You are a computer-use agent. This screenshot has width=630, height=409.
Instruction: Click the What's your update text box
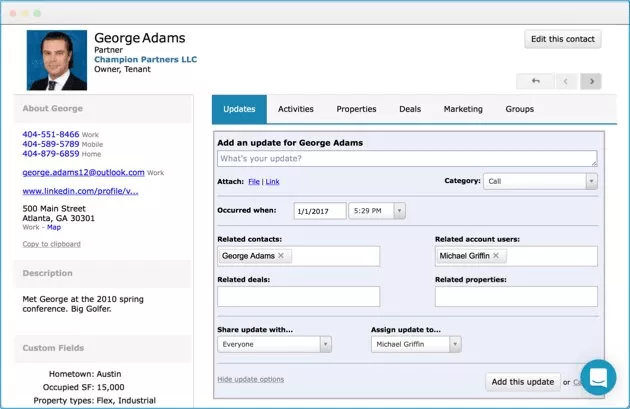point(407,159)
